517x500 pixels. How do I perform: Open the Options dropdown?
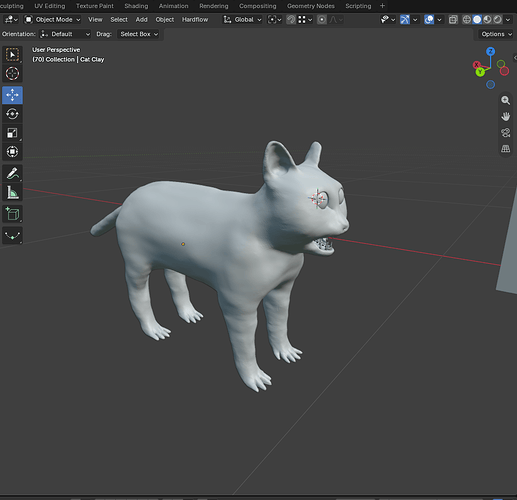(x=496, y=34)
